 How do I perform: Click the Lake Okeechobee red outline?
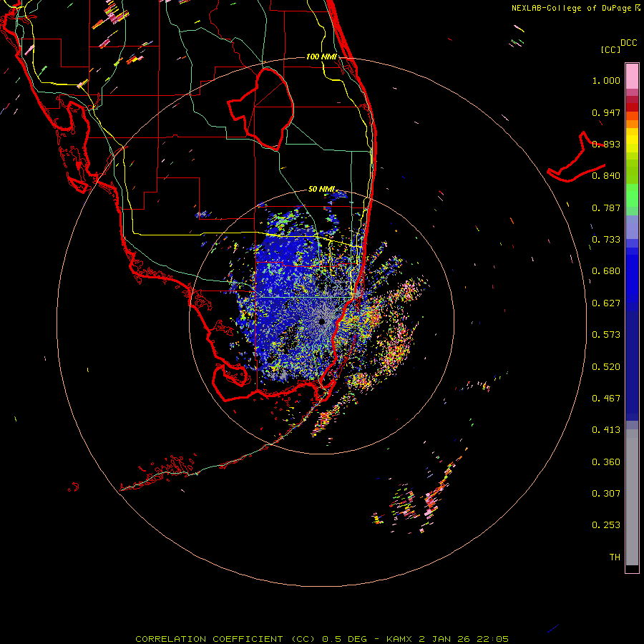click(x=261, y=109)
